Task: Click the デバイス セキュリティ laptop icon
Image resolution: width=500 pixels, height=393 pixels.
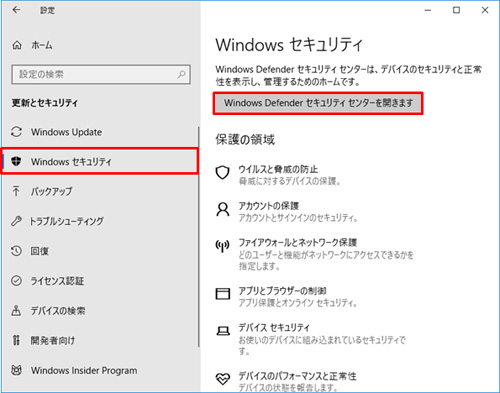Action: pos(223,331)
